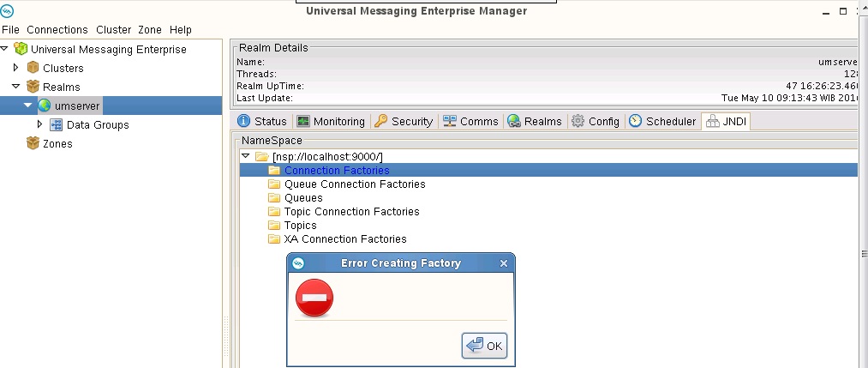This screenshot has height=368, width=868.
Task: Click the Clusters box icon
Action: [33, 68]
